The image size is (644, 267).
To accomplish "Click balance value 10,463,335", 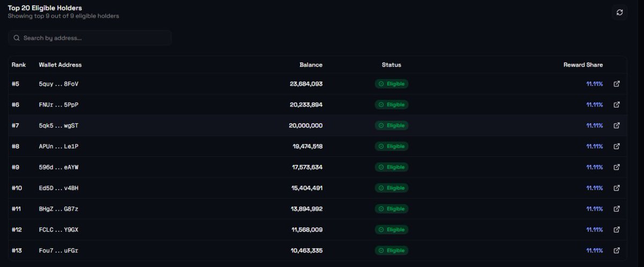I will (307, 250).
